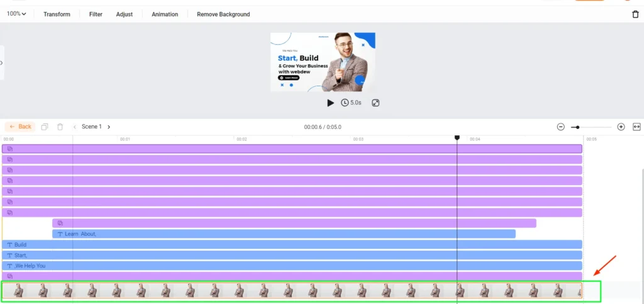Open the 100% zoom dropdown
644x304 pixels.
tap(16, 14)
